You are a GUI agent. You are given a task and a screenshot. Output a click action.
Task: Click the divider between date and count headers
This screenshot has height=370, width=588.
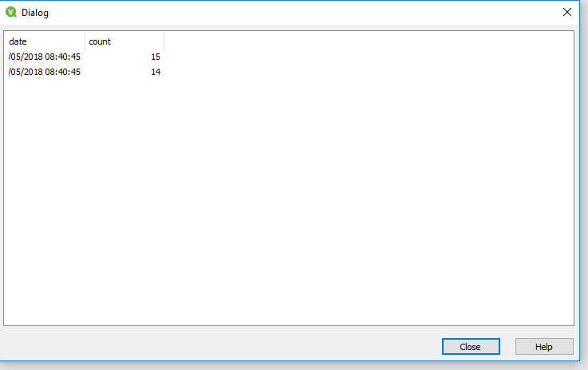(85, 41)
